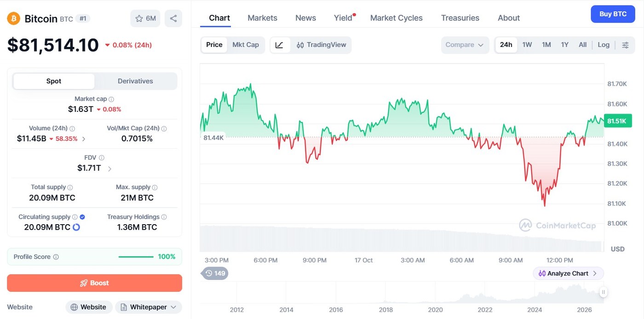Click the info icon beside Vol/Mkt Cap (24h)

click(x=164, y=128)
